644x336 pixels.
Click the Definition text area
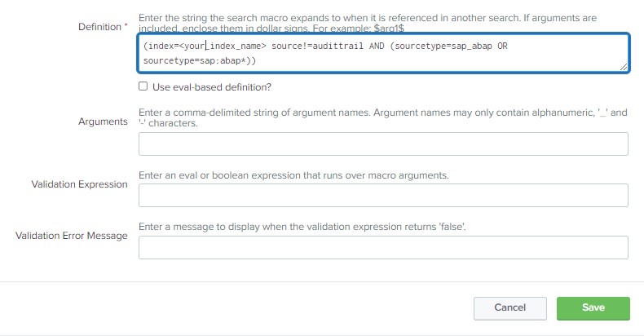[x=383, y=54]
